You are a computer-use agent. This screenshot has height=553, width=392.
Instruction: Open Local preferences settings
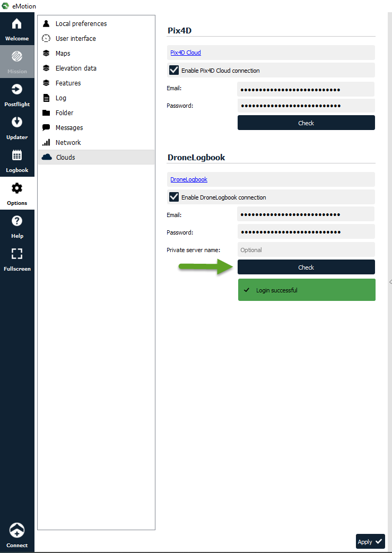coord(96,24)
